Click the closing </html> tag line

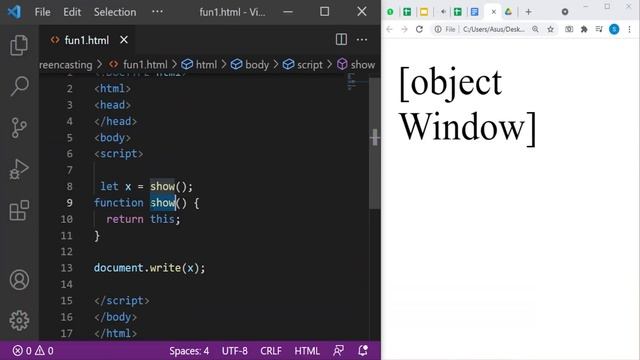coord(116,333)
